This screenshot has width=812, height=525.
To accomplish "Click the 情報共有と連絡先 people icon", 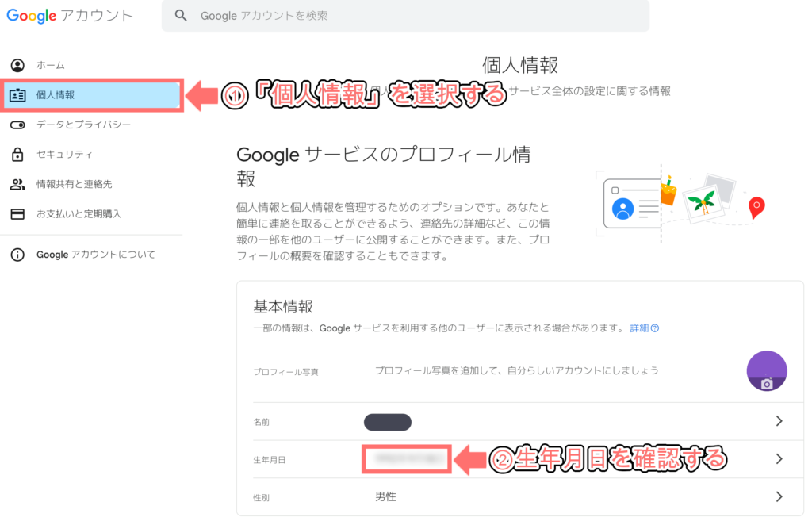I will [x=17, y=184].
